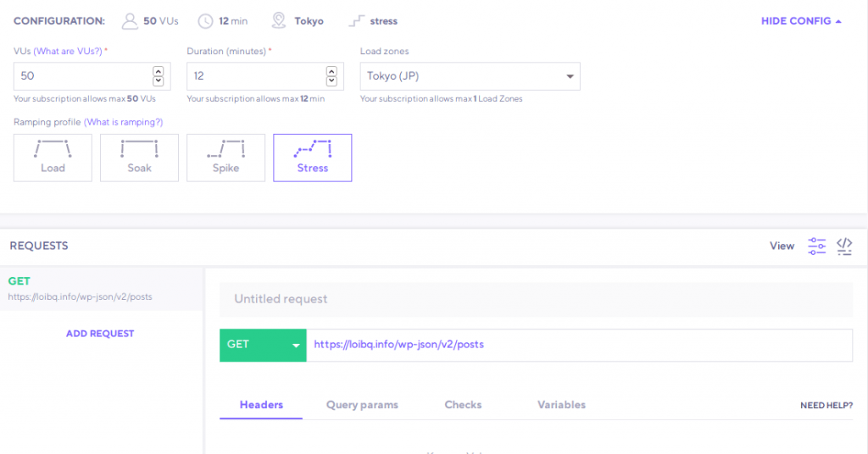Select the Spike ramping profile
The height and width of the screenshot is (454, 868).
point(225,158)
